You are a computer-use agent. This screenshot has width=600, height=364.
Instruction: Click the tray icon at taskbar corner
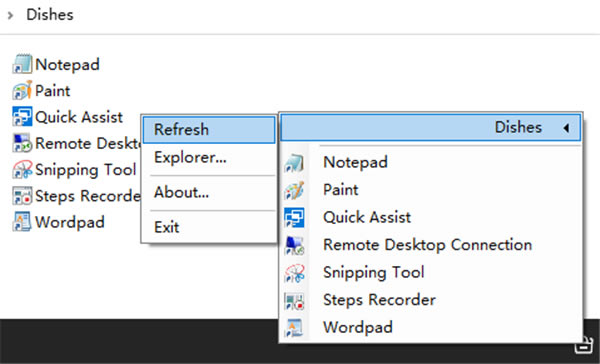[584, 345]
